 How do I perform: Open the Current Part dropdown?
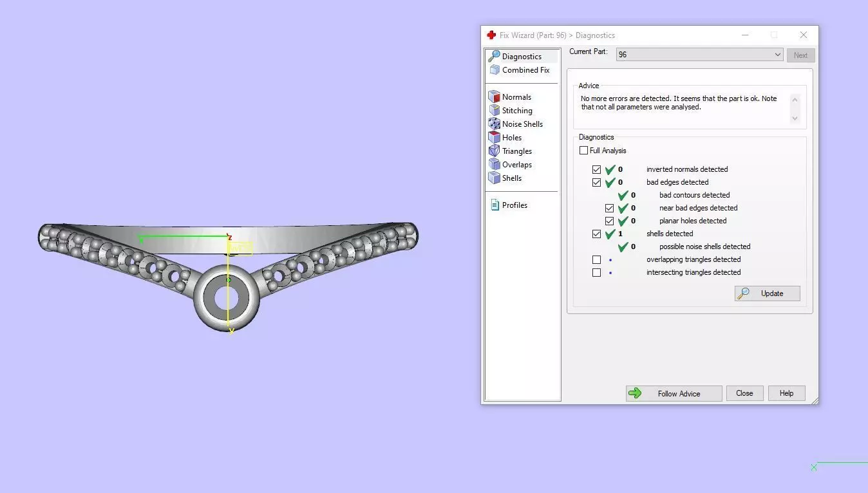pyautogui.click(x=699, y=55)
